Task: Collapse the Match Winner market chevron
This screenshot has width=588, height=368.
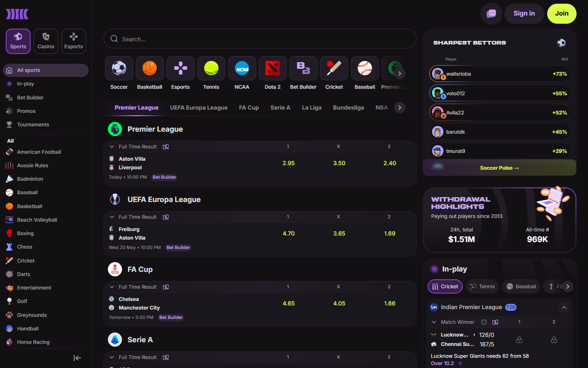Action: coord(434,322)
